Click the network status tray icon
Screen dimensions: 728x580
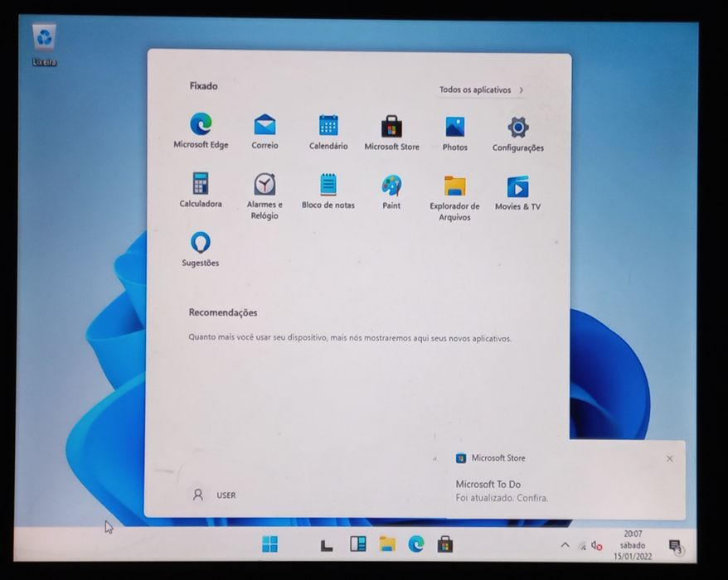click(x=582, y=546)
